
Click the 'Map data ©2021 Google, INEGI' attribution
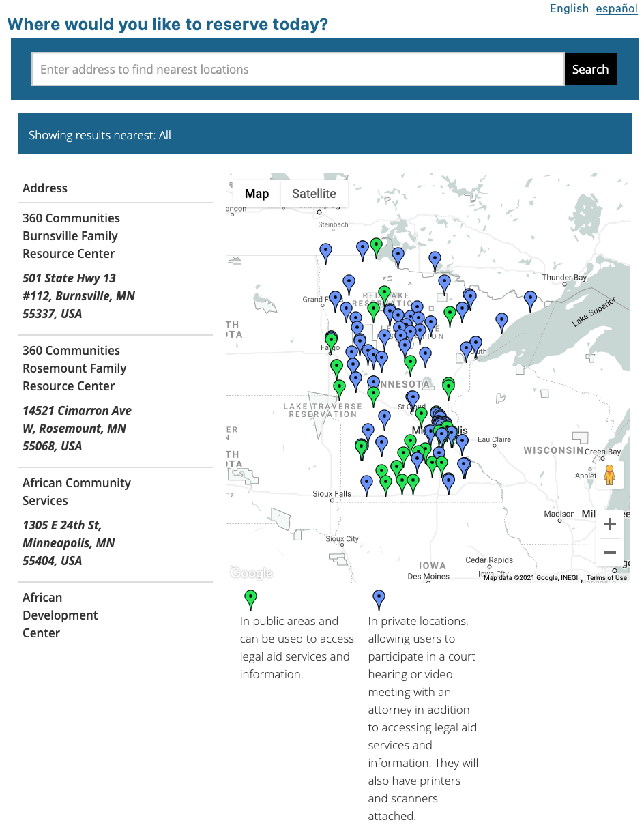coord(531,577)
